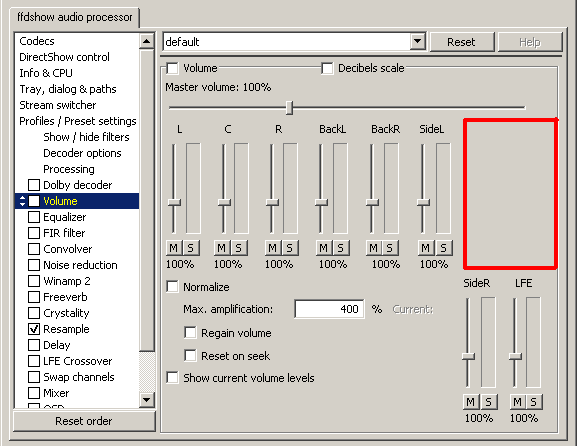Open the default preset dropdown
Image resolution: width=577 pixels, height=446 pixels.
[417, 41]
